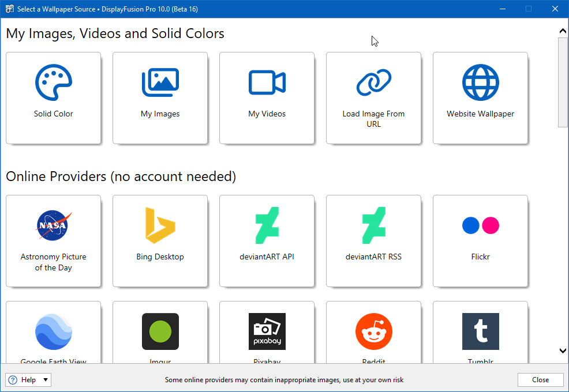Pick the Website Wallpaper globe tile
Viewport: 569px width, 392px height.
click(480, 98)
